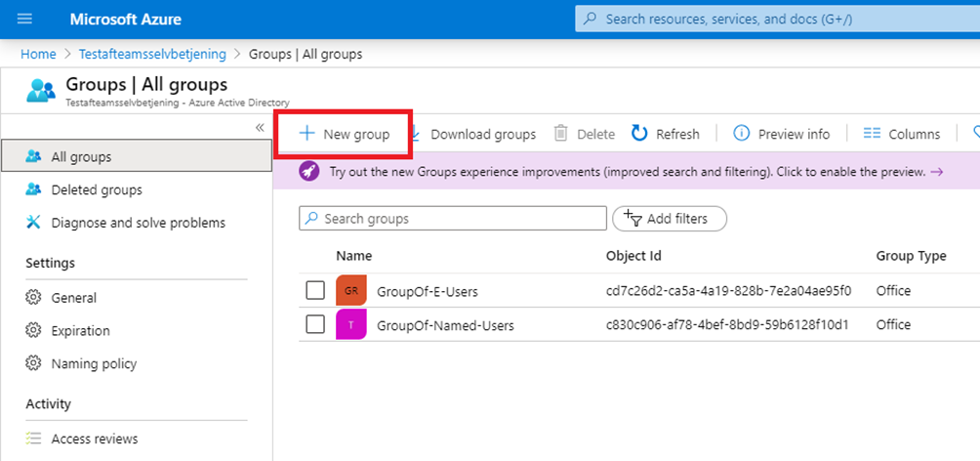This screenshot has height=461, width=980.
Task: Click the New group button
Action: click(345, 134)
